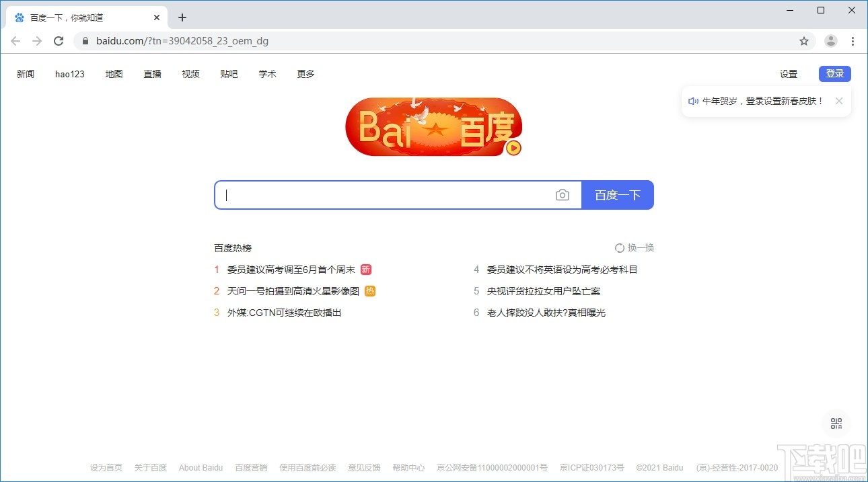
Task: Show the login QR code icon
Action: coord(836,423)
